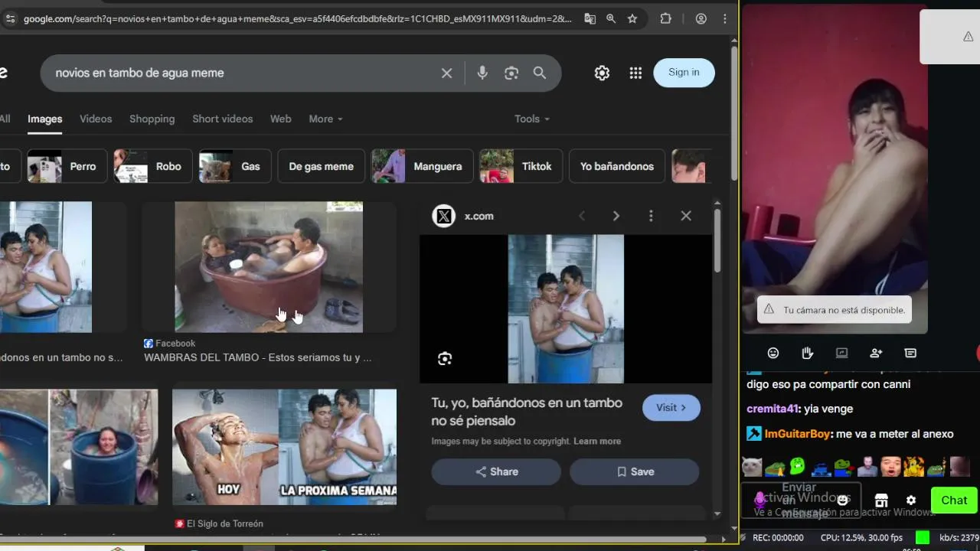The image size is (980, 551).
Task: Click username ImGuitarBoy in chat
Action: coord(798,434)
